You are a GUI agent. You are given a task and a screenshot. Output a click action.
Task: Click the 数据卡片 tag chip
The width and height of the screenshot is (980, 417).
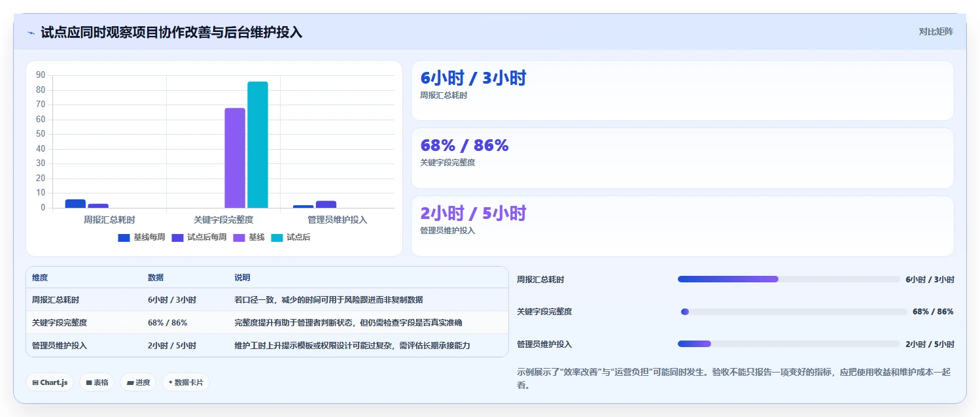click(x=186, y=382)
